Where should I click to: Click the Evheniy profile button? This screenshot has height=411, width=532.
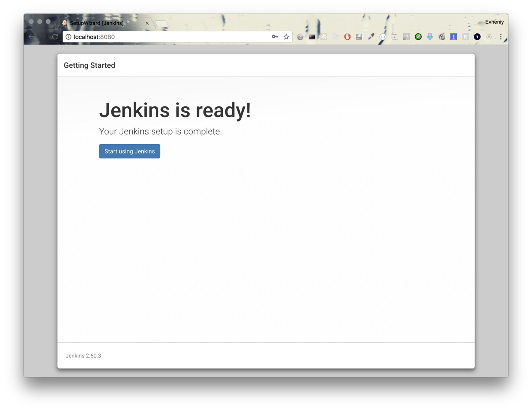tap(494, 22)
